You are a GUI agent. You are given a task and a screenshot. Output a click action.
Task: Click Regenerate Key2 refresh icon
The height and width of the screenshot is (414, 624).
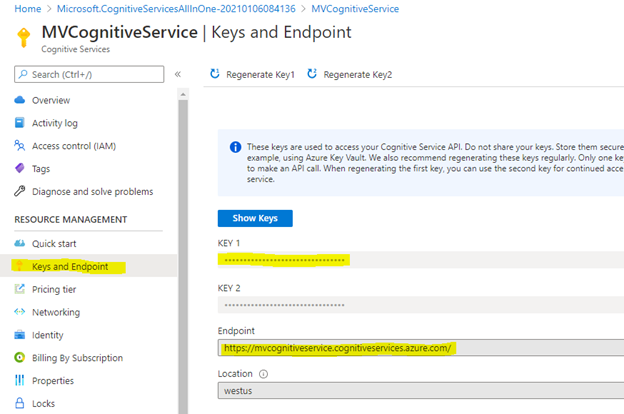312,74
